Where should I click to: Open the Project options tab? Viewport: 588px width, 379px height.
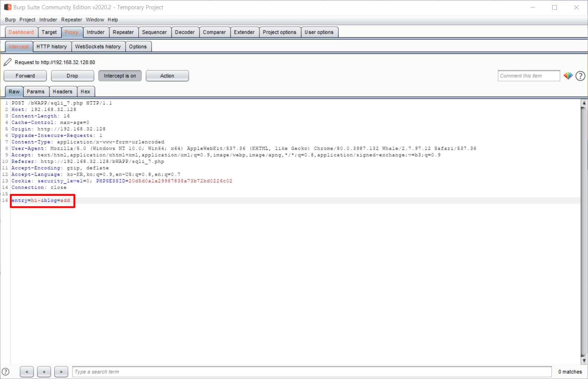tap(280, 32)
